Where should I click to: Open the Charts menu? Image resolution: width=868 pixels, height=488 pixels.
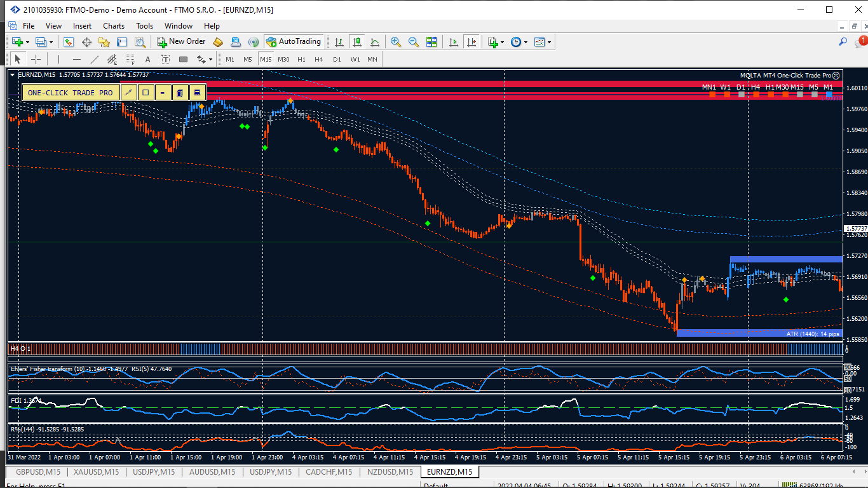114,26
